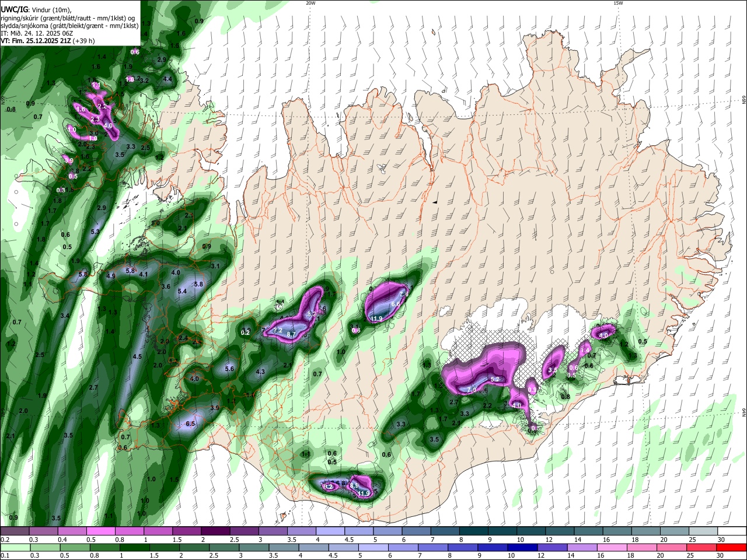This screenshot has height=560, width=747.
Task: Click the 4.3 precipitation value
Action: click(x=261, y=372)
